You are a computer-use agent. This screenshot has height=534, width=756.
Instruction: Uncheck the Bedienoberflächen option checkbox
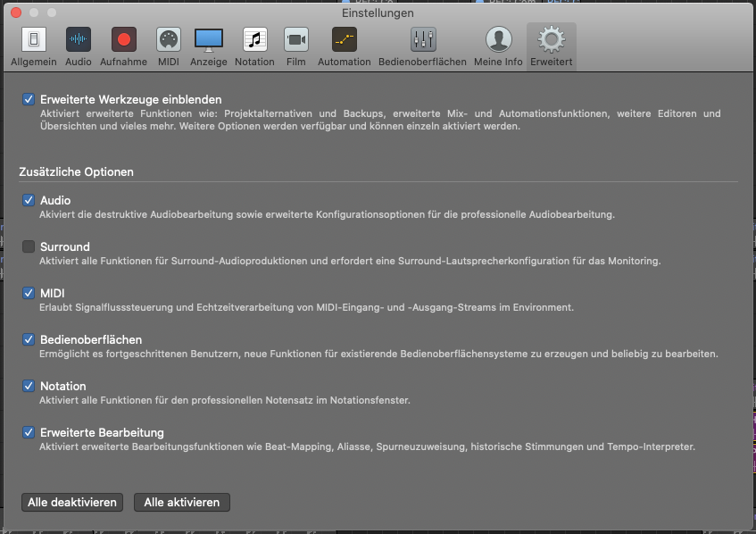[x=29, y=339]
